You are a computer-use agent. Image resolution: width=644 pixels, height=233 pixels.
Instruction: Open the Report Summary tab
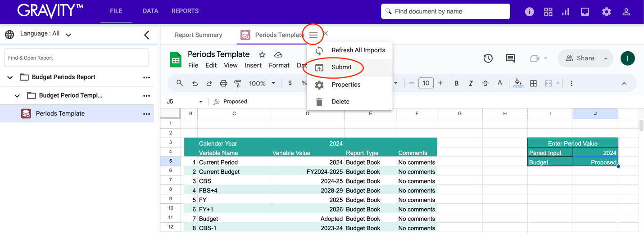[199, 35]
